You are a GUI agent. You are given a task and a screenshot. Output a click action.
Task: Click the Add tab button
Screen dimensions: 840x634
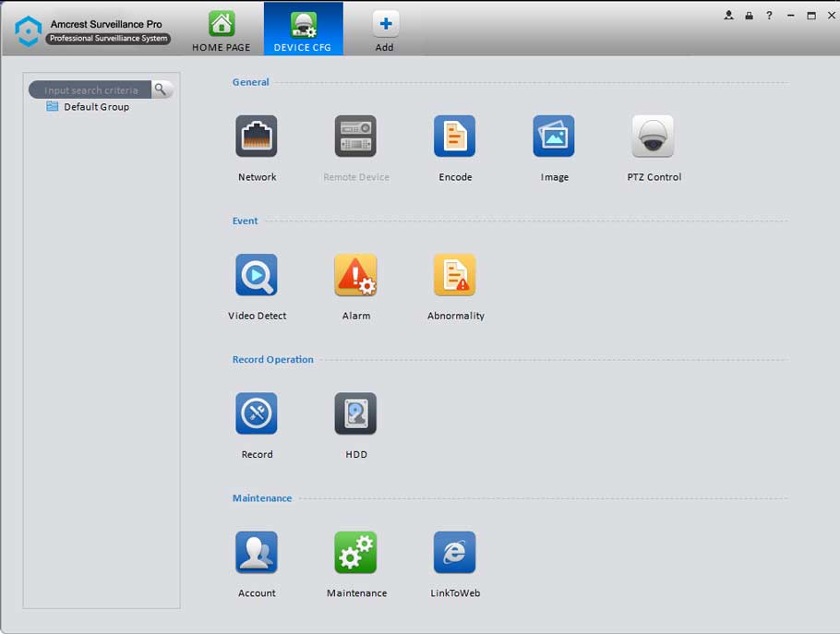[385, 30]
